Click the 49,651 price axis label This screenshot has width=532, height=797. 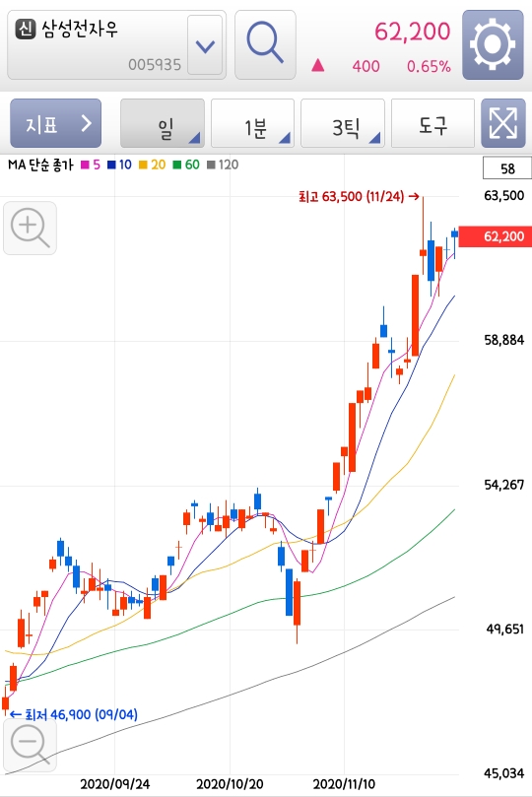(505, 630)
